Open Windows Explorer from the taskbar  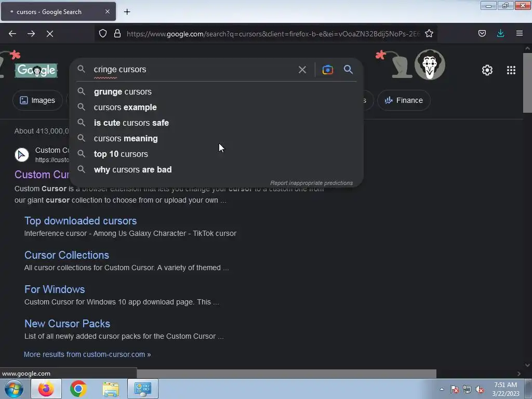(x=111, y=389)
